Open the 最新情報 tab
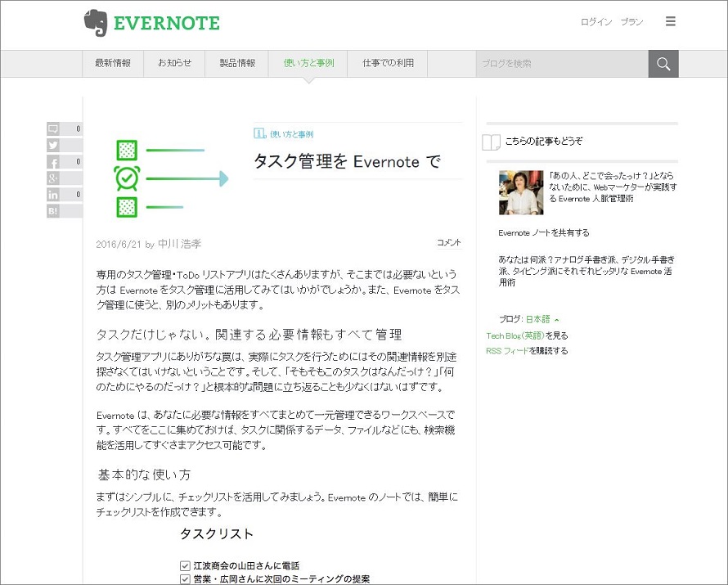 113,64
